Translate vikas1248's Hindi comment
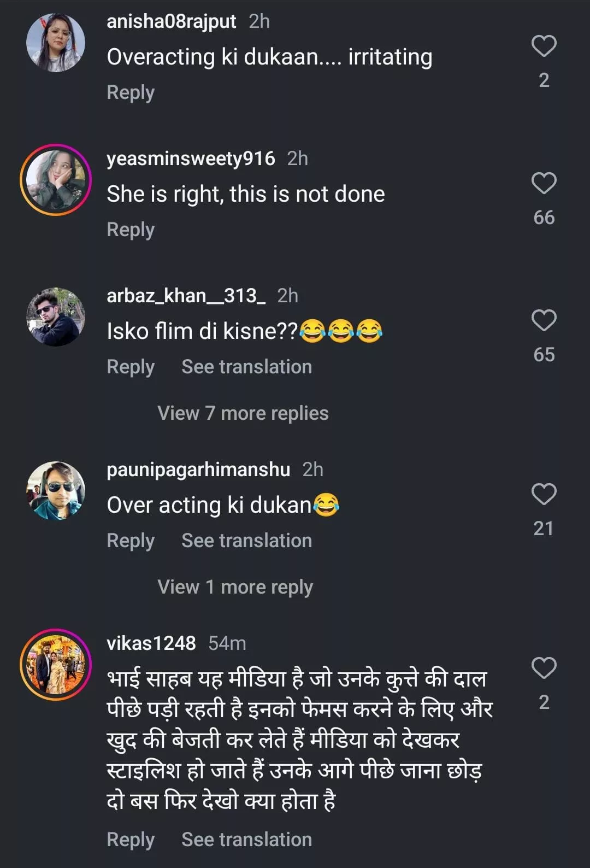590x868 pixels. (246, 840)
